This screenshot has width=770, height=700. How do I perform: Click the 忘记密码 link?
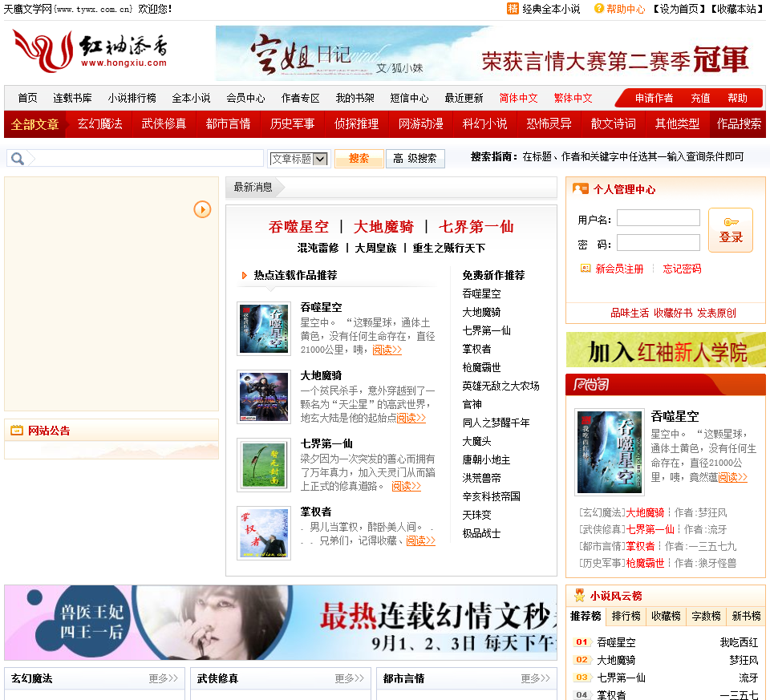(x=682, y=269)
